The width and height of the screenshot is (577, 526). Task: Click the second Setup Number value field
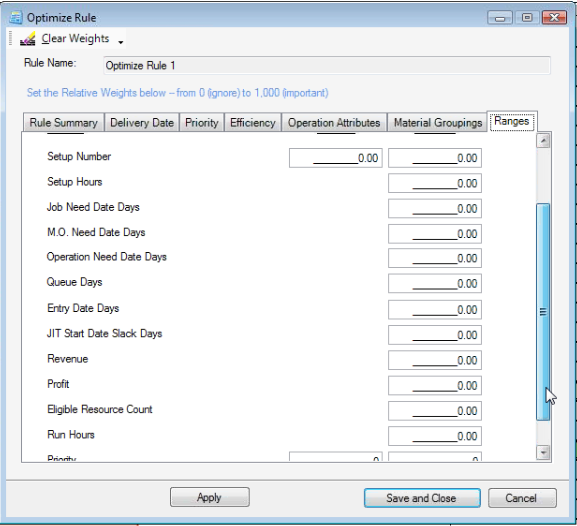point(435,158)
